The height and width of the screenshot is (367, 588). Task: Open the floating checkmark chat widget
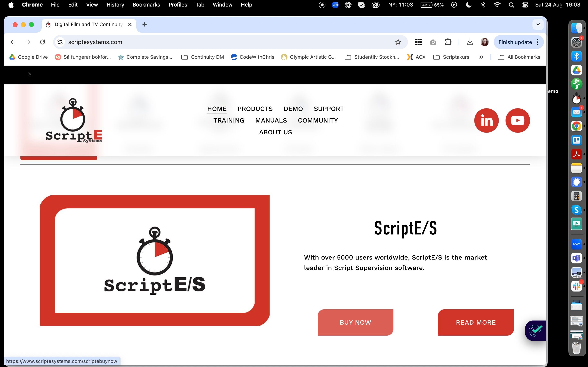[536, 330]
